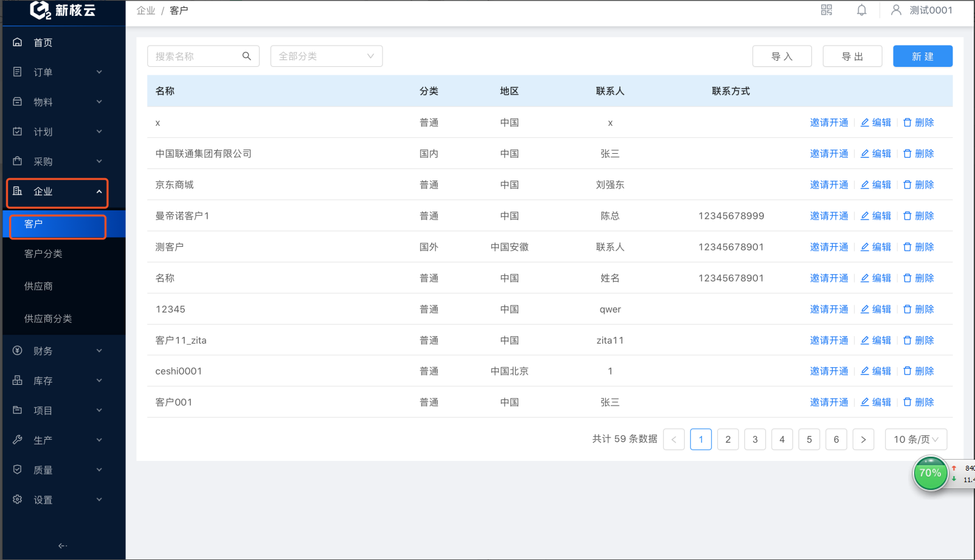
Task: Click the 企业 breadcrumb
Action: click(x=146, y=10)
